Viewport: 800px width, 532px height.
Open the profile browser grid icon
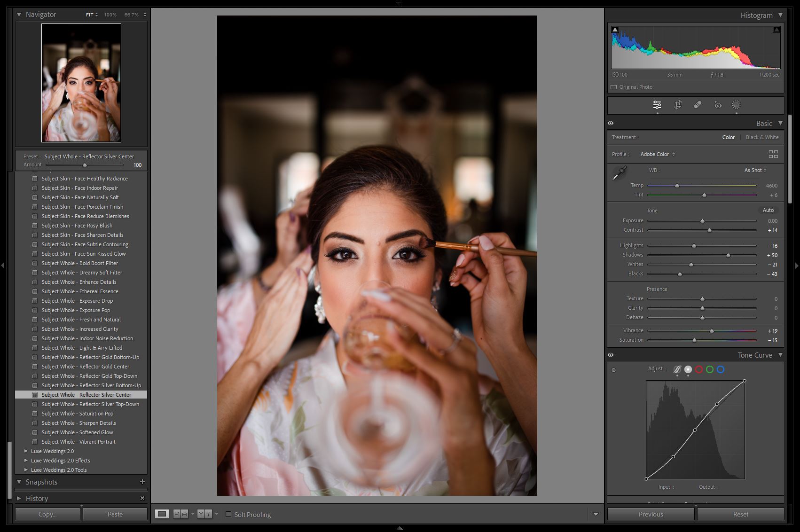(773, 154)
